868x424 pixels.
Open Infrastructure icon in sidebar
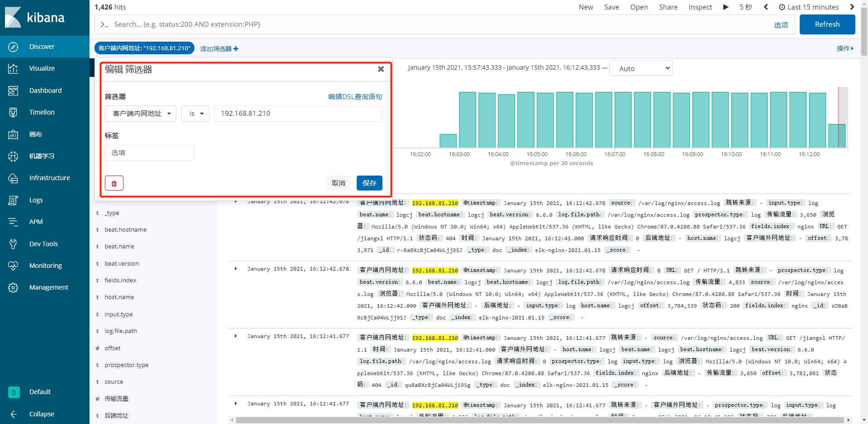13,178
